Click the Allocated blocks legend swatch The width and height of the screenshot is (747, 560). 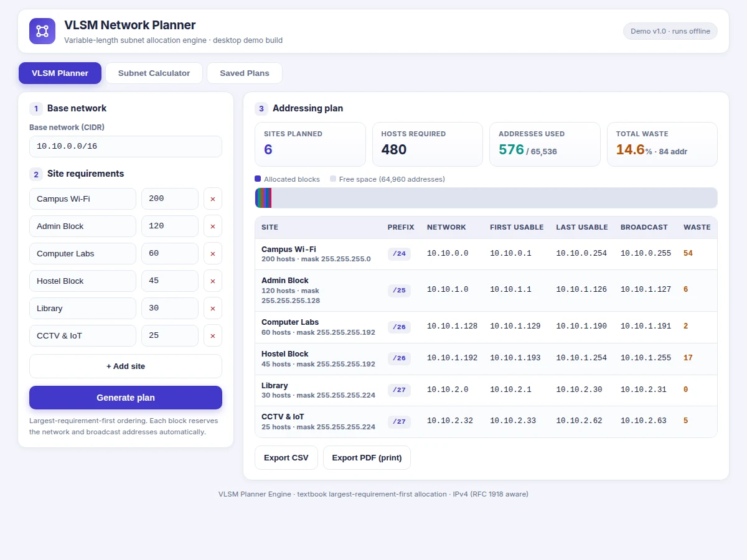pyautogui.click(x=258, y=179)
